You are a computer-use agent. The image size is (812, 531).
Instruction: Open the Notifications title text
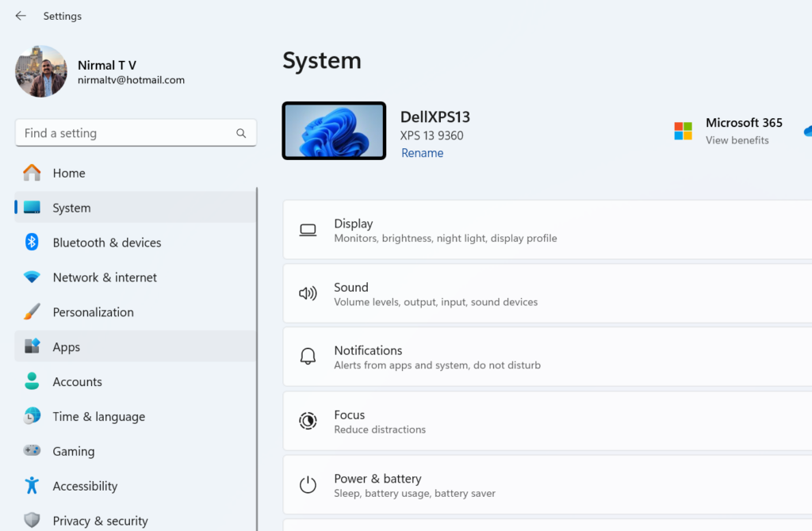pyautogui.click(x=368, y=350)
